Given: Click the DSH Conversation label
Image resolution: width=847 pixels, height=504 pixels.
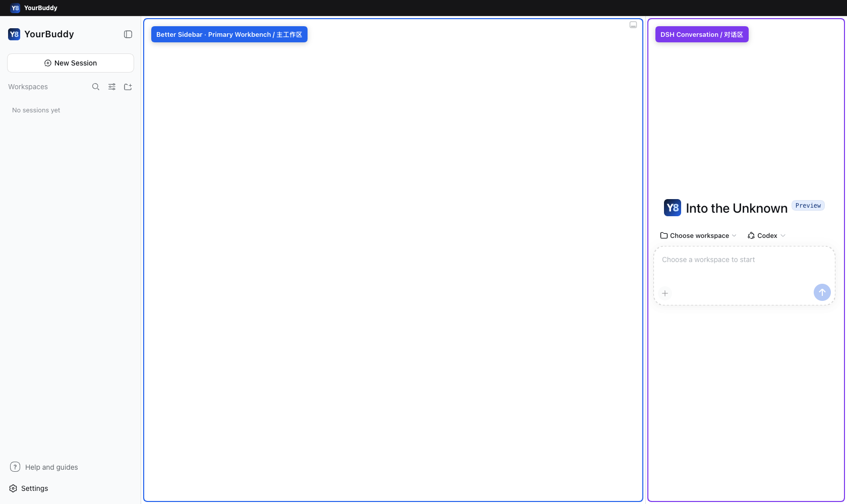Looking at the screenshot, I should (702, 34).
